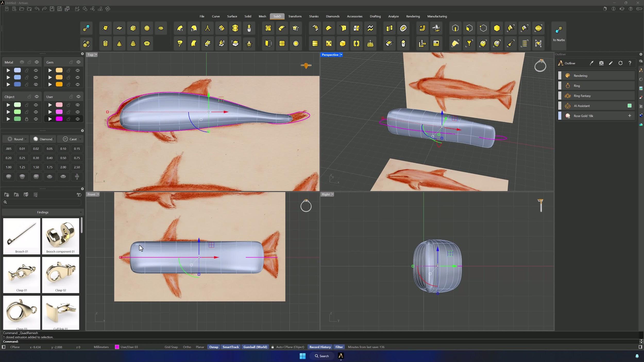The width and height of the screenshot is (644, 362).
Task: Select the SubD one-rail sweep tool
Action: point(180,28)
